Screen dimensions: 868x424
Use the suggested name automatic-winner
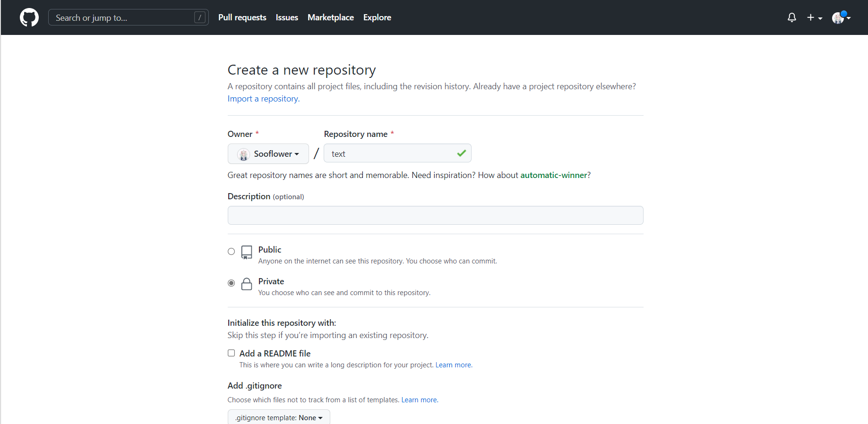tap(553, 175)
